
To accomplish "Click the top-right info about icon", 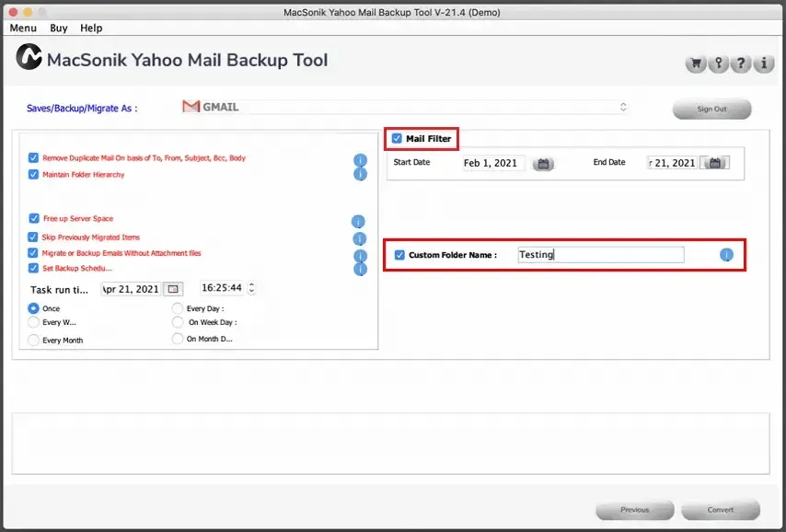I will point(763,64).
